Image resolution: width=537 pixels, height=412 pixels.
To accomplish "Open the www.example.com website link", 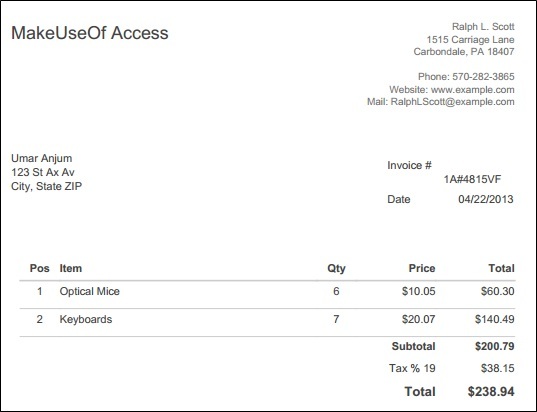I will tap(472, 90).
